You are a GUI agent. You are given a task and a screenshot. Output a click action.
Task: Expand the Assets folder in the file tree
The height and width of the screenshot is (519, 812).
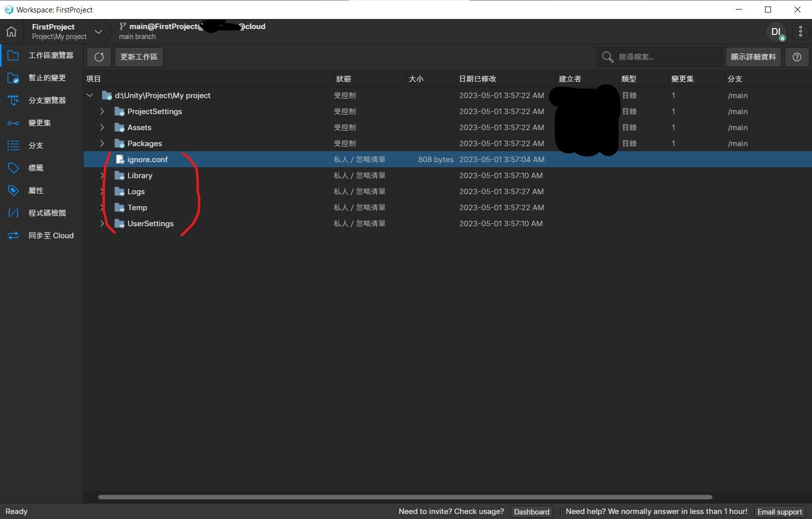[102, 127]
